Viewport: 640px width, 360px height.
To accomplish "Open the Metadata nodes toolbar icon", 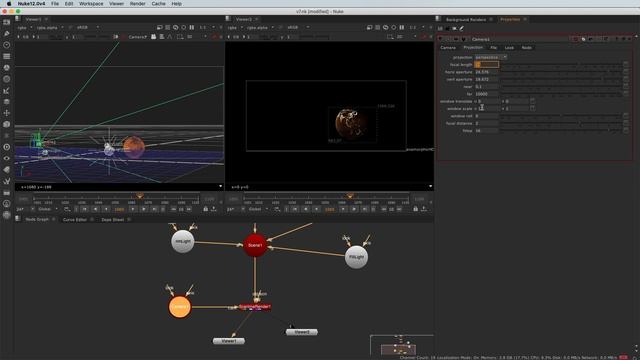I will tap(7, 170).
